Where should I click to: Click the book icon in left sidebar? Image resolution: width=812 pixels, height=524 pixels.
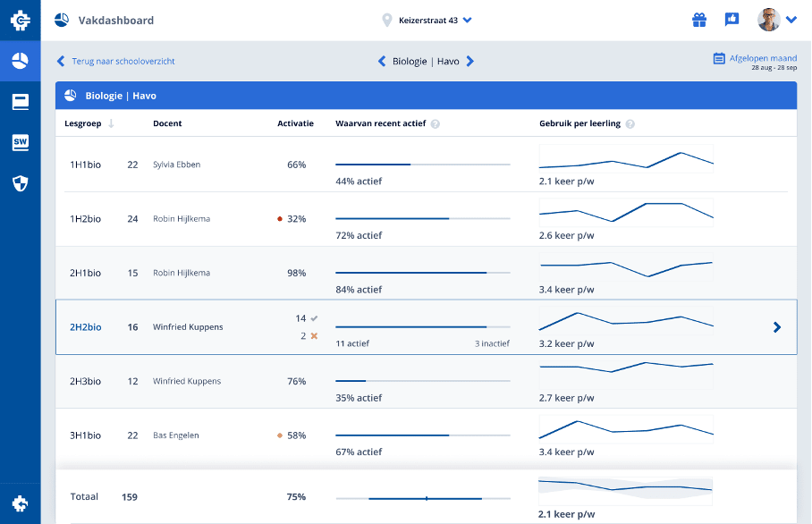(x=20, y=102)
